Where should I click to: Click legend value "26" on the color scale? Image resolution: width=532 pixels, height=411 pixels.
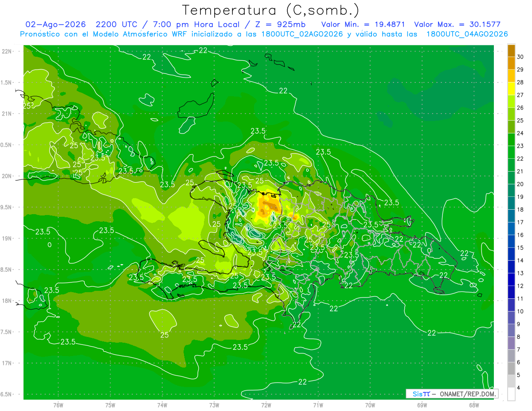coord(520,108)
